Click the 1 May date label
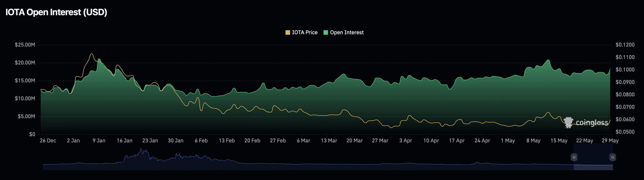The width and height of the screenshot is (644, 180). [508, 141]
